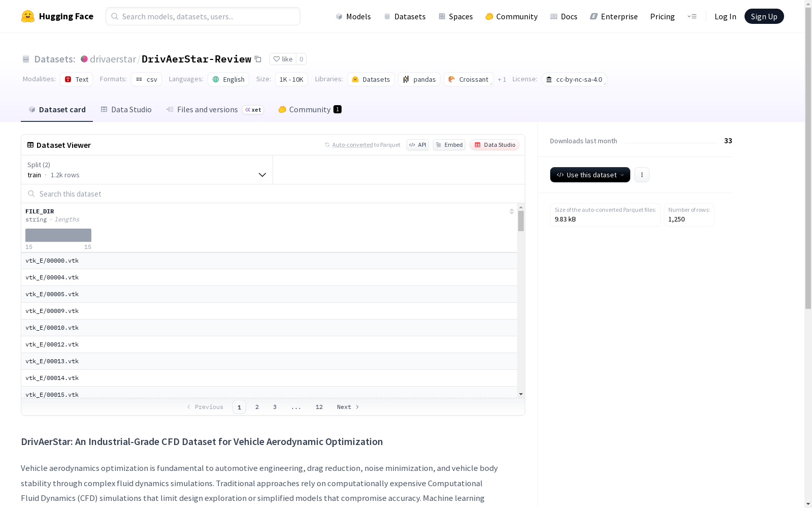Select row vtk_E/00012.vtk
The image size is (812, 508).
coord(269,344)
